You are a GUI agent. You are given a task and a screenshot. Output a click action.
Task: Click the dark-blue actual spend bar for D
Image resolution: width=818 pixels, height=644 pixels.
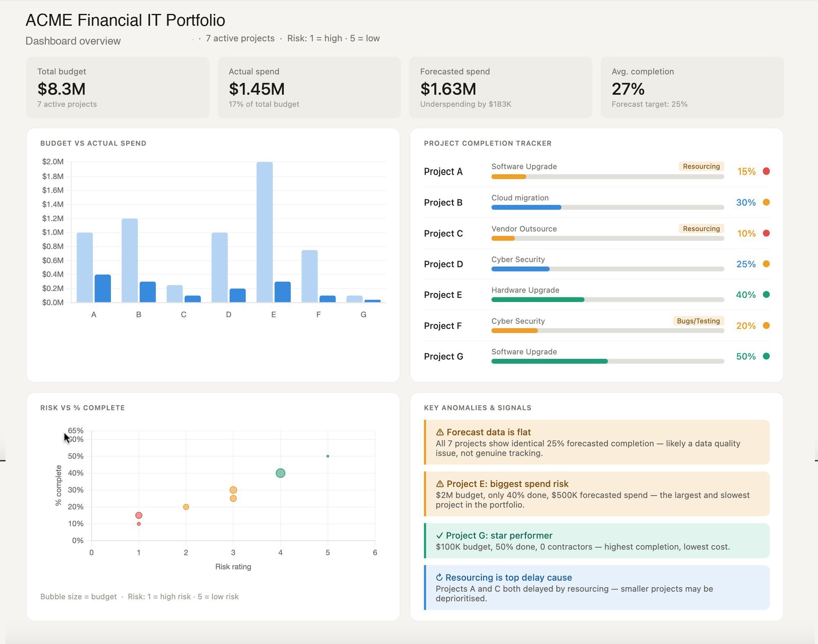[x=238, y=295]
